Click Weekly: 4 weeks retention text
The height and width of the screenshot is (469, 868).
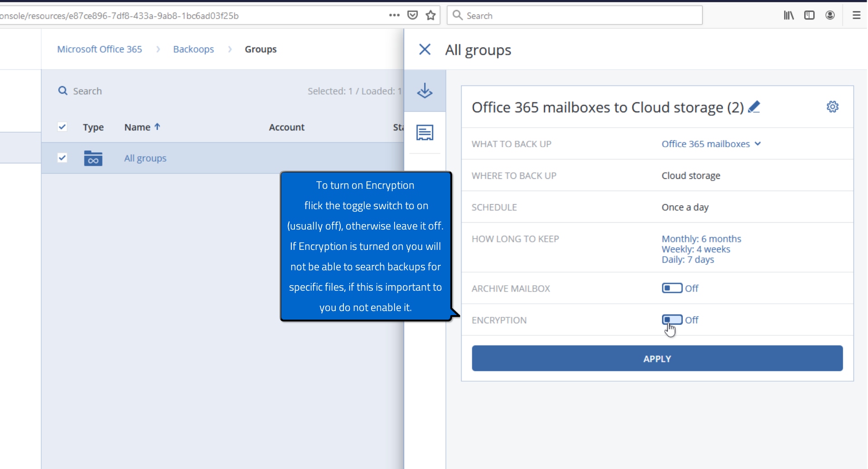click(696, 249)
